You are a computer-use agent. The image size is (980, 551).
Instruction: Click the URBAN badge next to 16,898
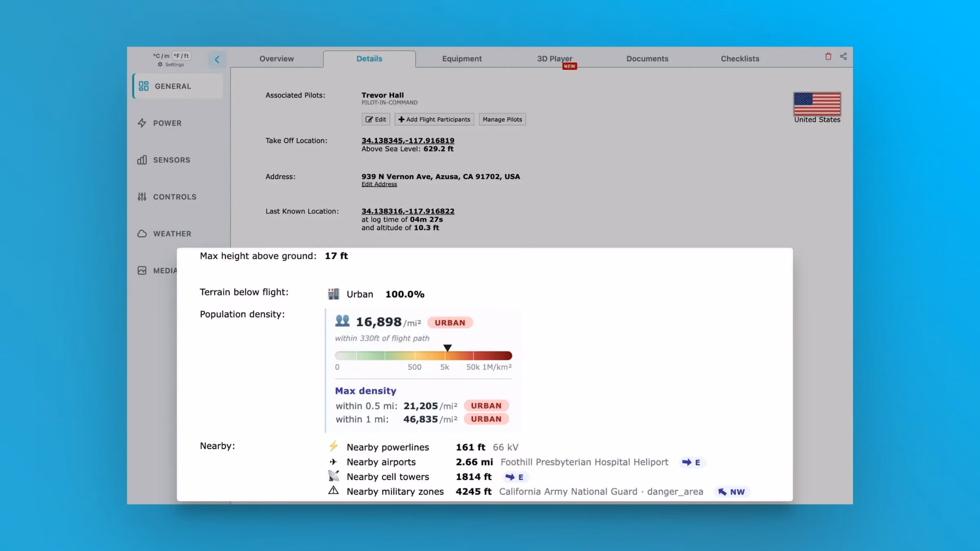pyautogui.click(x=450, y=323)
